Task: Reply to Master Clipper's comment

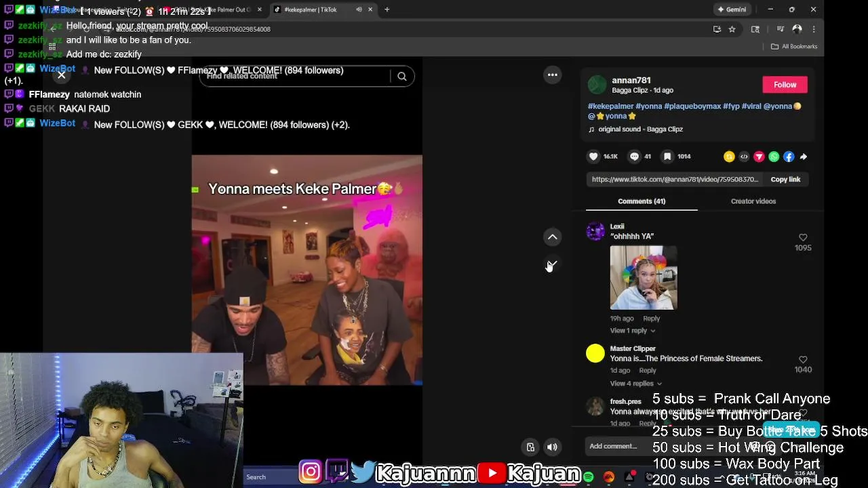Action: [x=648, y=371]
